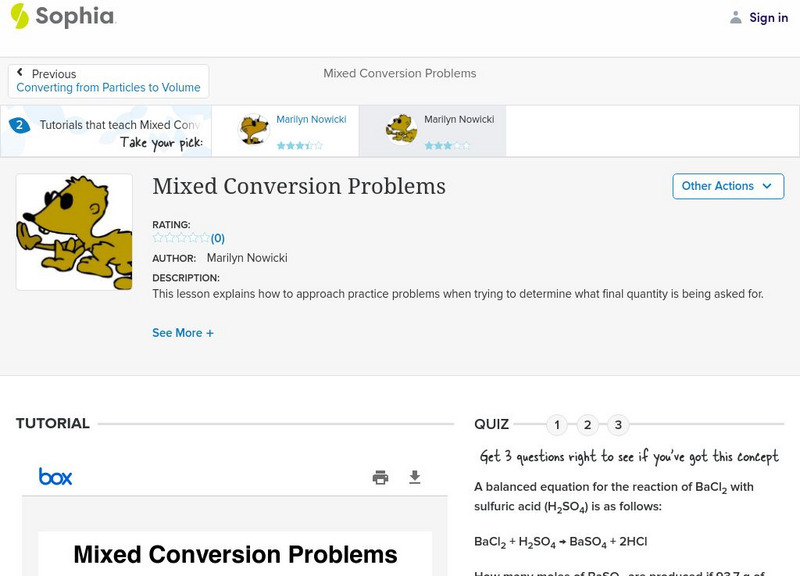Image resolution: width=800 pixels, height=576 pixels.
Task: Click the chevron on the Other Actions button
Action: pyautogui.click(x=766, y=186)
